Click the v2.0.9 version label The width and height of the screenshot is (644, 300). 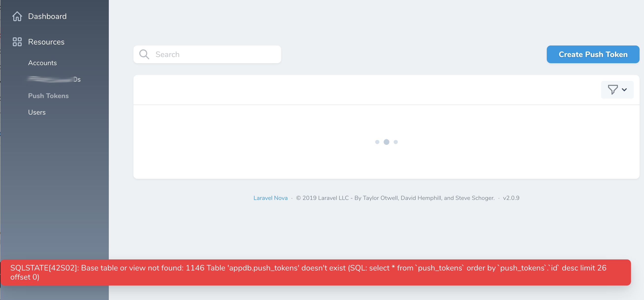pos(511,198)
